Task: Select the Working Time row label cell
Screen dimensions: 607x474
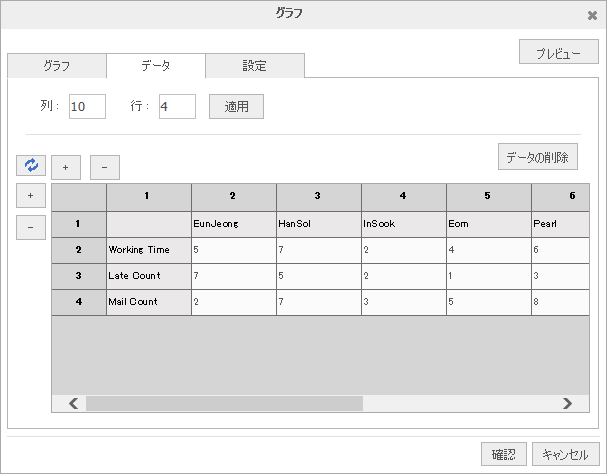Action: [148, 250]
